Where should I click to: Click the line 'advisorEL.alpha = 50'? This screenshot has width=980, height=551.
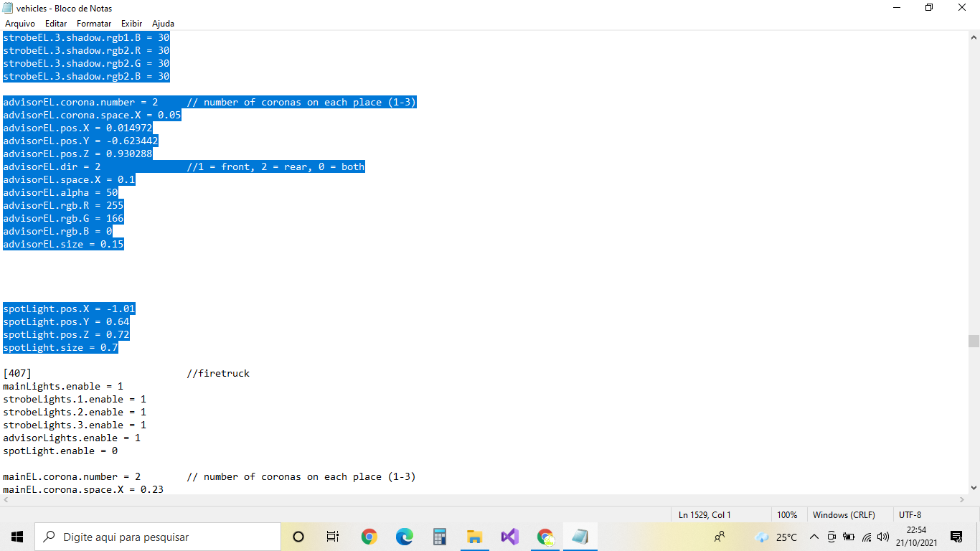coord(60,192)
